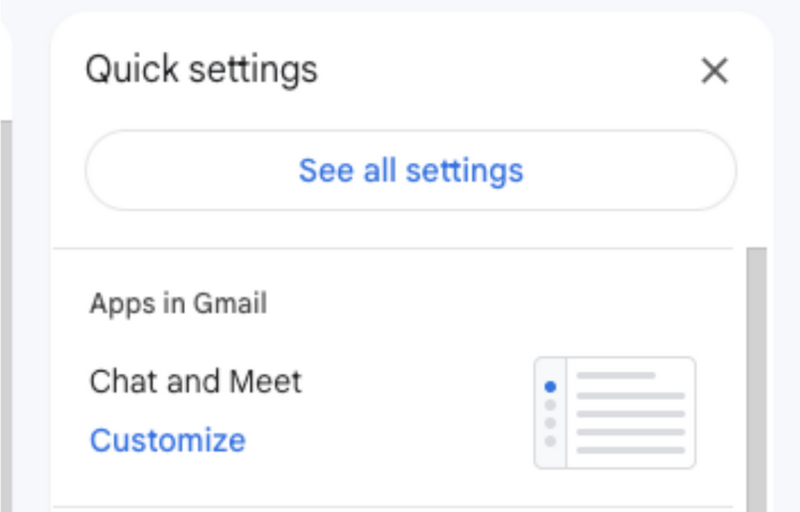Click the bottom line in layout preview
This screenshot has width=800, height=512.
(631, 450)
